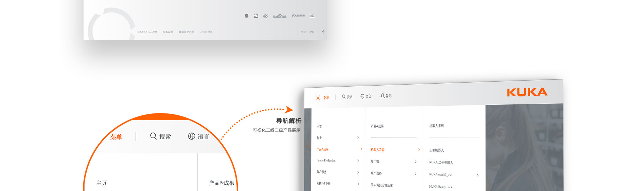The image size is (644, 191).
Task: Click the KUKA orange logo
Action: point(527,92)
